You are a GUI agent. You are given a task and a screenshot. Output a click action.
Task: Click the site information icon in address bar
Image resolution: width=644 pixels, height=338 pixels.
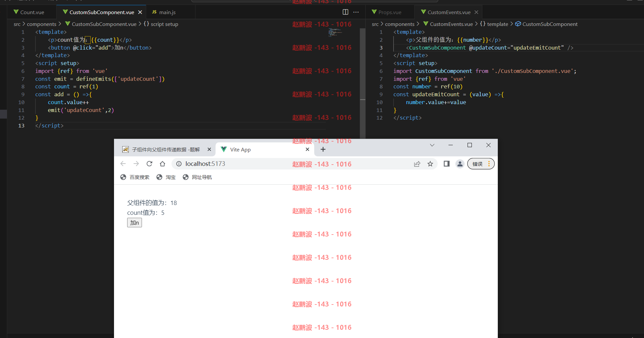pyautogui.click(x=179, y=164)
